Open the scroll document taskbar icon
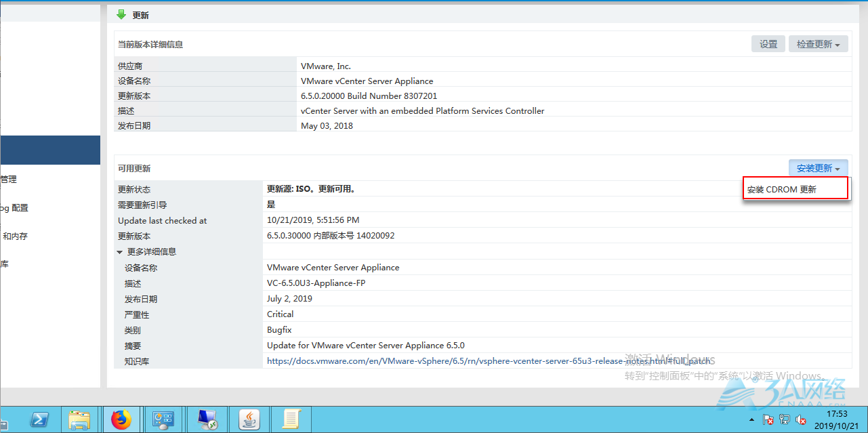This screenshot has width=868, height=433. click(291, 419)
